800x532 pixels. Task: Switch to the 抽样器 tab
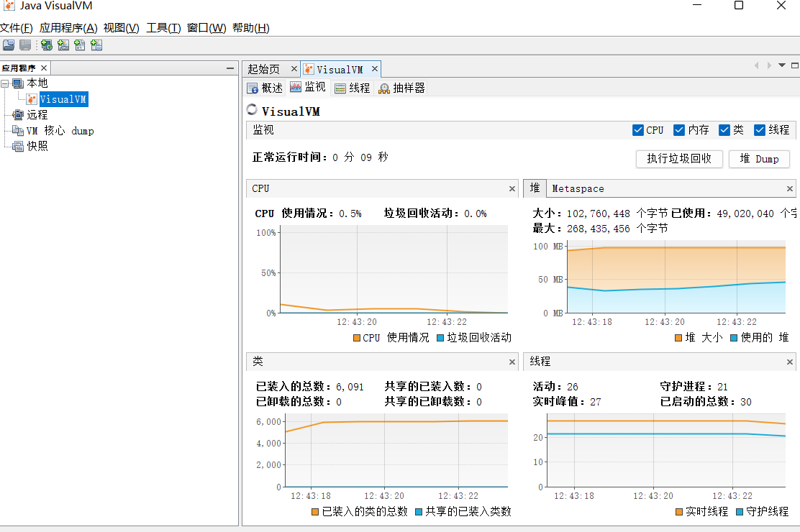click(x=401, y=88)
